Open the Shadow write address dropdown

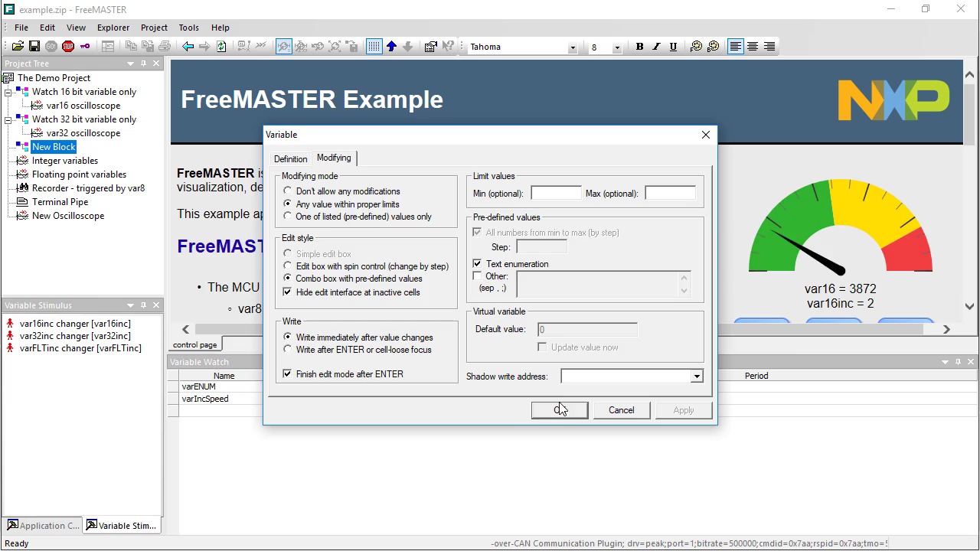click(696, 376)
